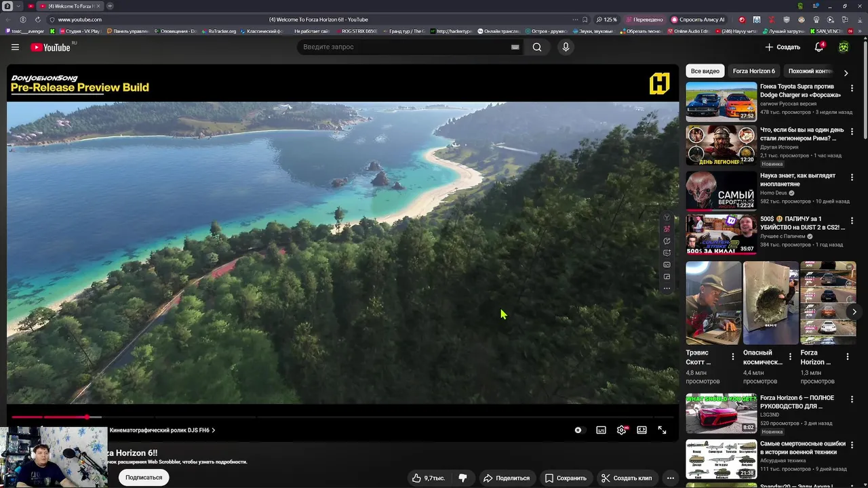Open the player settings gear
868x488 pixels.
click(x=621, y=430)
